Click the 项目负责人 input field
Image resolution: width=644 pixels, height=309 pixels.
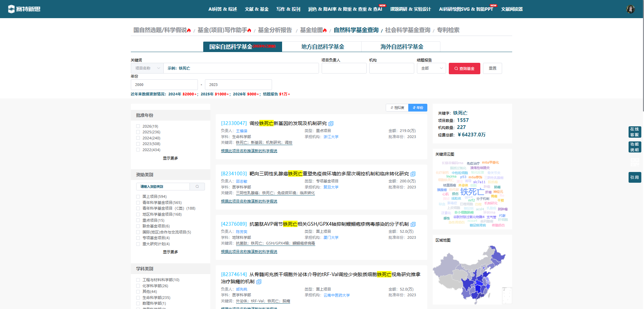pos(344,68)
